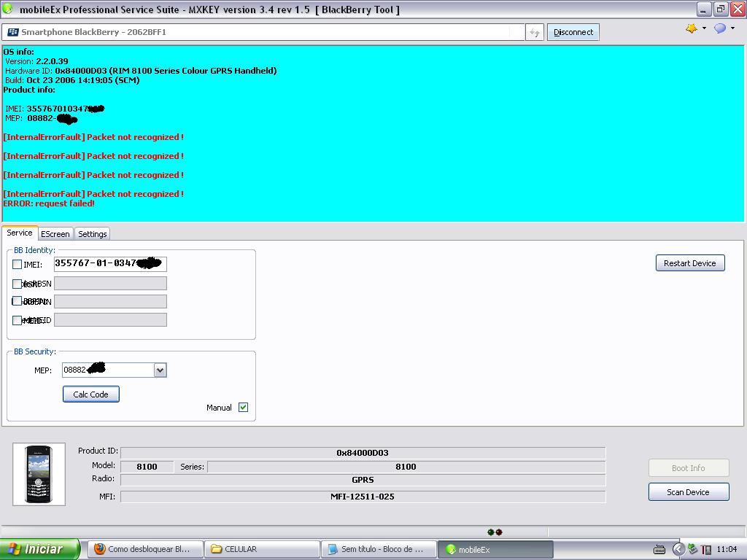Expand the MEP dropdown arrow

tap(160, 370)
